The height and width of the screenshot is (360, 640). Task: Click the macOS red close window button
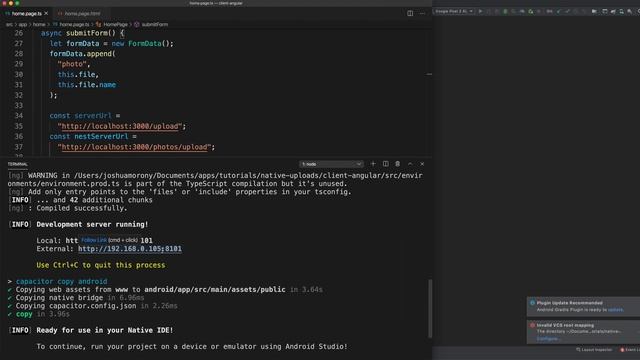pyautogui.click(x=4, y=3)
